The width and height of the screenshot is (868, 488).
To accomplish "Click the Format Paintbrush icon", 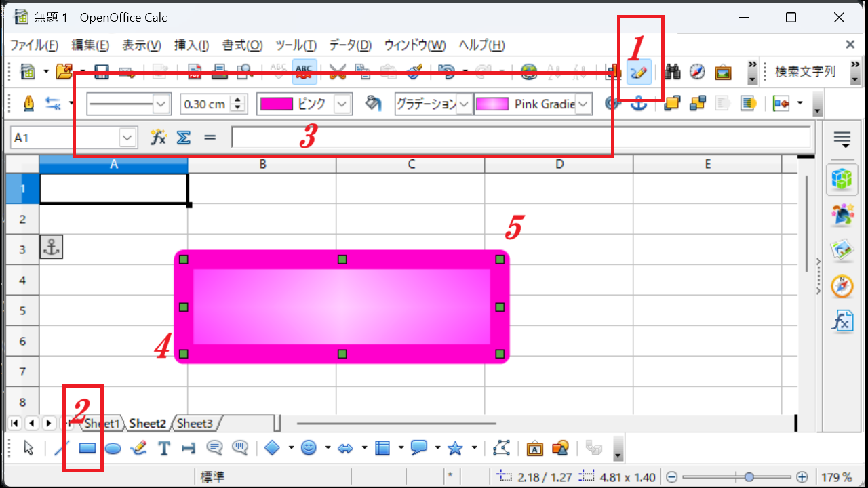I will coord(415,71).
